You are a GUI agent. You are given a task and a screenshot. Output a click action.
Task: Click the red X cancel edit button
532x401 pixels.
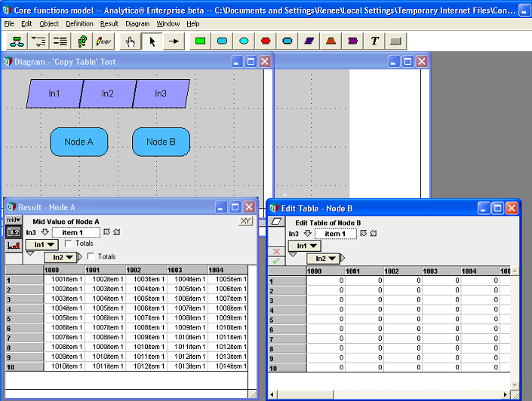[276, 252]
